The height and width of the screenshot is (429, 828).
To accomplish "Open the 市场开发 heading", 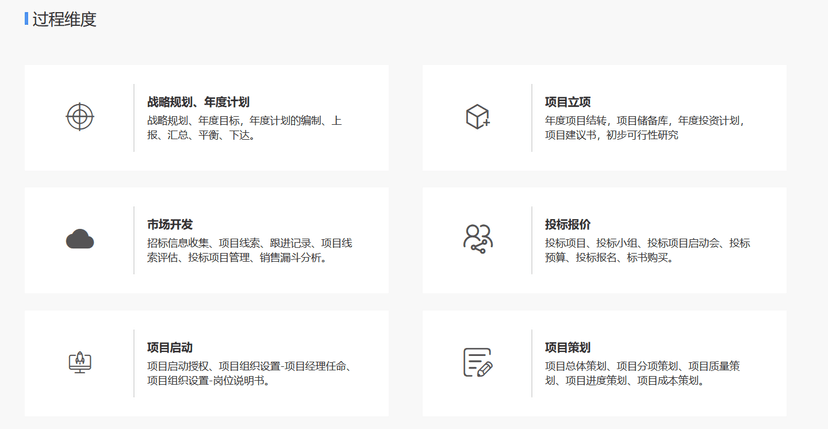I will pyautogui.click(x=170, y=225).
